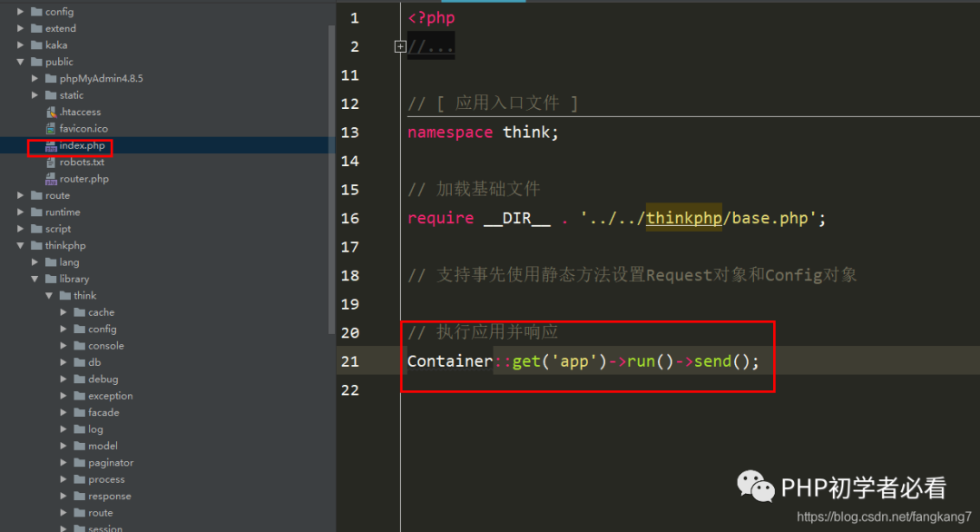Expand the config folder at the tree top

click(21, 11)
